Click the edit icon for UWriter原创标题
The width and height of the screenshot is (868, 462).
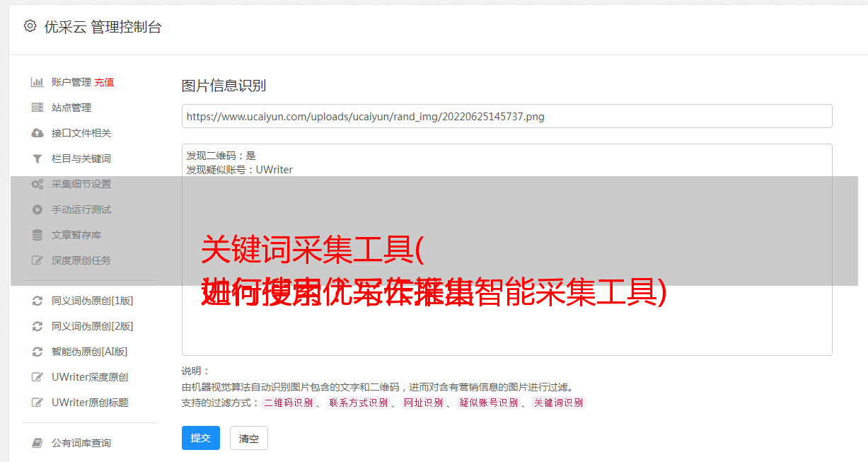click(x=37, y=403)
